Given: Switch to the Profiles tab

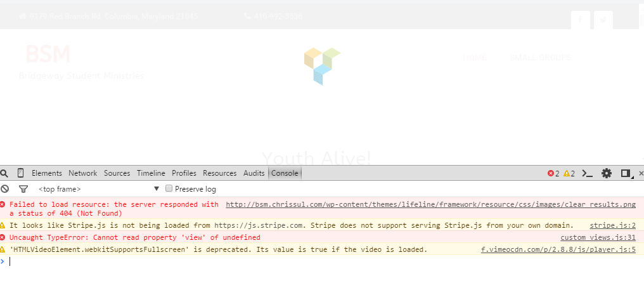Looking at the screenshot, I should (x=184, y=173).
